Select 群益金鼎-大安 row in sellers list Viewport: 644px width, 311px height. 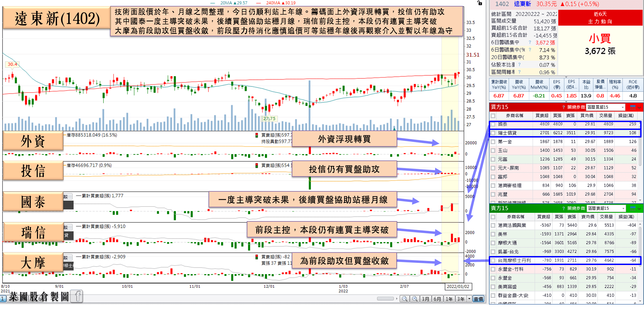click(x=564, y=296)
